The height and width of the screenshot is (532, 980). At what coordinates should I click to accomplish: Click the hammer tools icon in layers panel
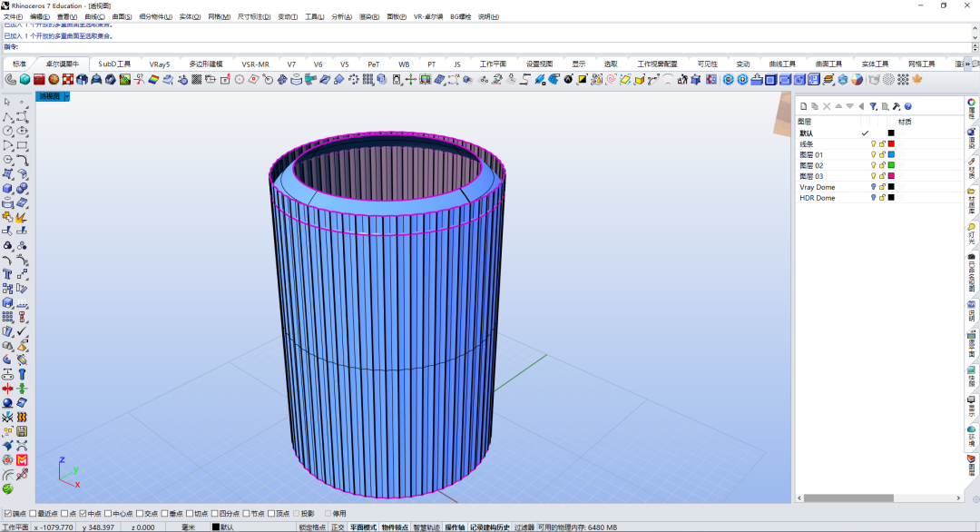pos(897,106)
